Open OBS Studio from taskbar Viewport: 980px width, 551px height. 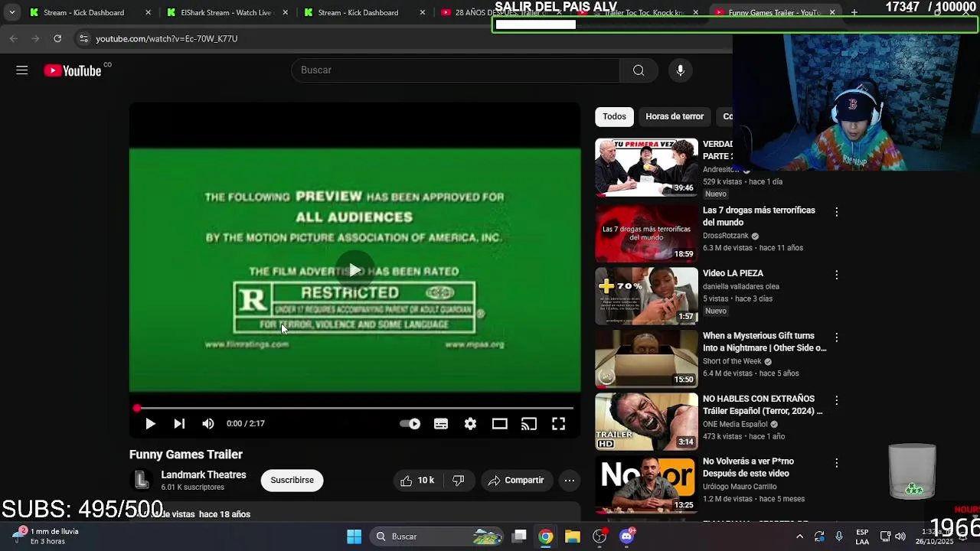pos(599,536)
